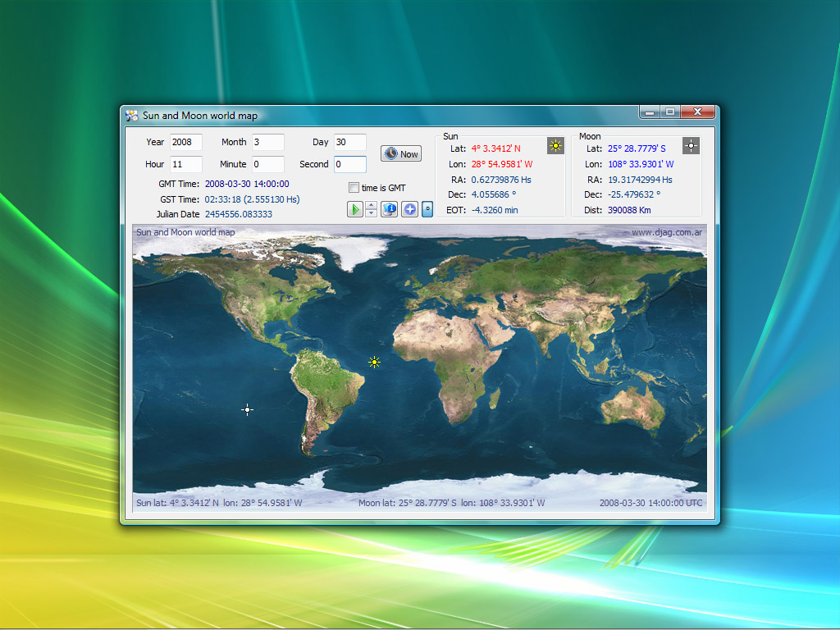The width and height of the screenshot is (840, 630).
Task: Click the blue circle plus icon button
Action: pos(409,209)
